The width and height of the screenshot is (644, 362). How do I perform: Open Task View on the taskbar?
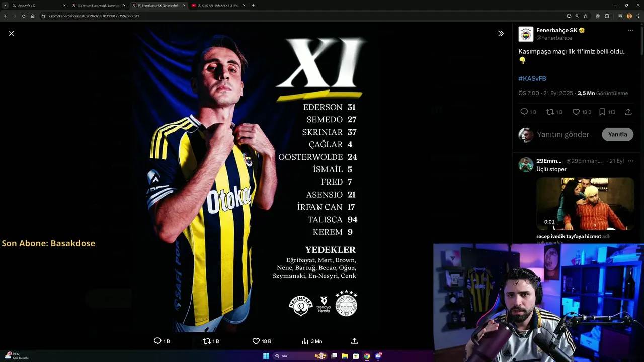click(334, 356)
